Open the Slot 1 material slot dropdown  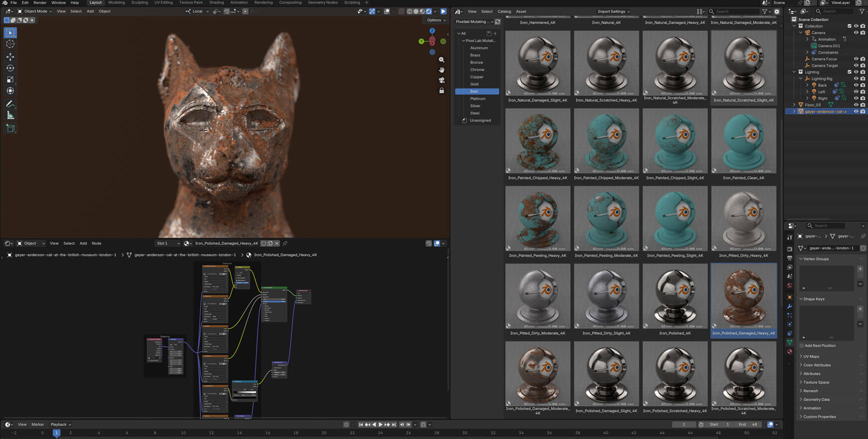click(x=168, y=243)
